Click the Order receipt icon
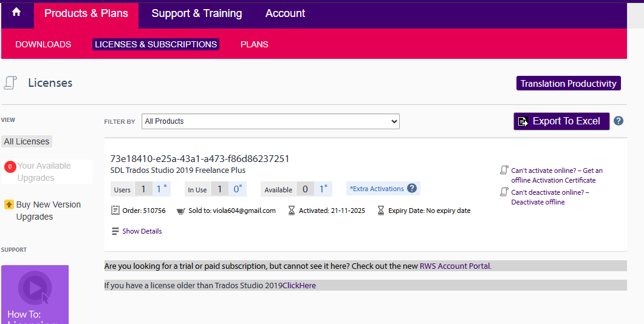This screenshot has height=324, width=644. 115,211
